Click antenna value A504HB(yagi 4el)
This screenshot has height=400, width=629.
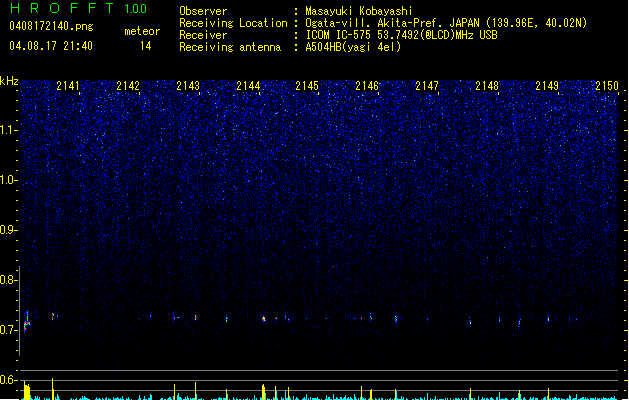(353, 47)
